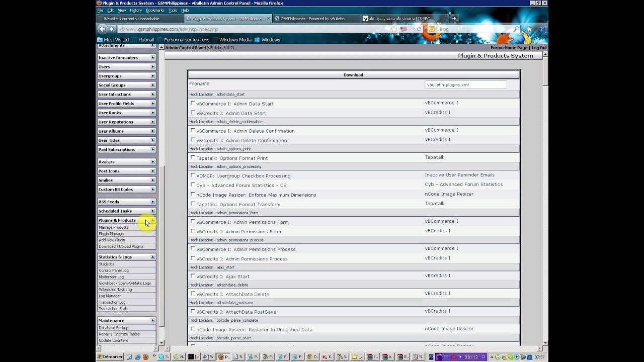Close the Plugin & Products System tab

point(268,19)
